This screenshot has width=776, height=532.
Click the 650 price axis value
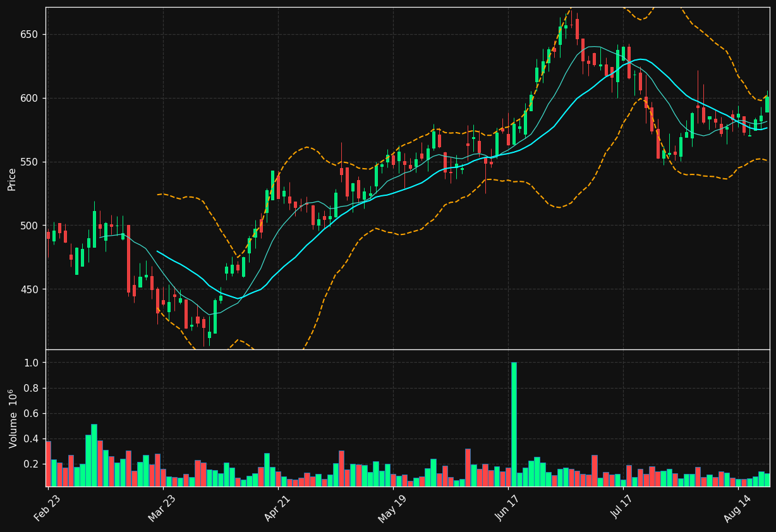30,34
